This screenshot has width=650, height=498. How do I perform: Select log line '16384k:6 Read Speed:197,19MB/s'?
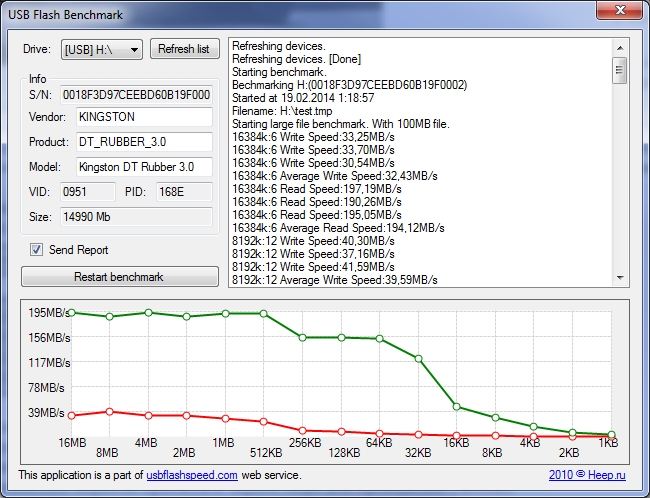(x=317, y=189)
